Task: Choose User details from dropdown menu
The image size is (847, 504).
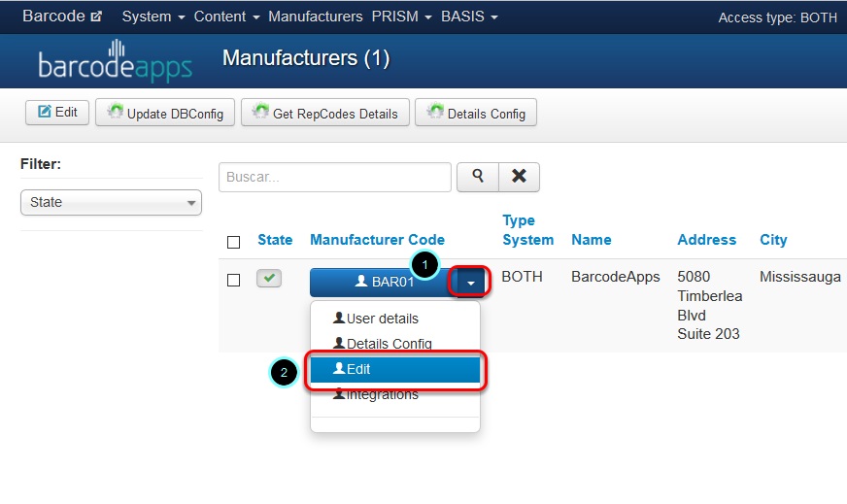Action: point(395,319)
